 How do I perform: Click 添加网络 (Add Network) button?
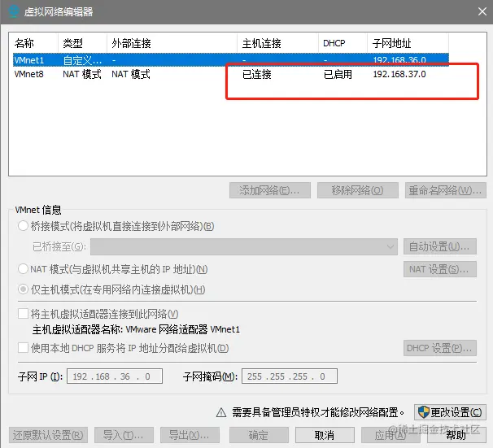[x=270, y=190]
